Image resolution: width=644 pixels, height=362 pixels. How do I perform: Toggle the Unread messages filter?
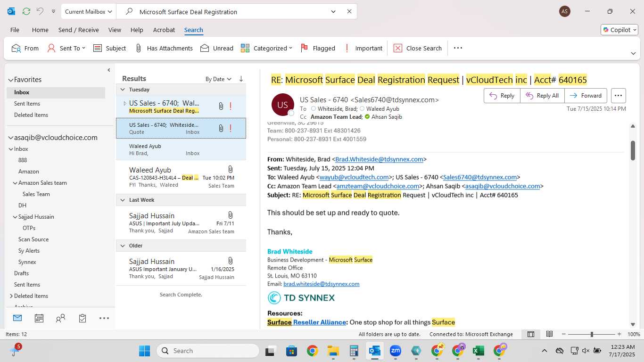[x=217, y=48]
